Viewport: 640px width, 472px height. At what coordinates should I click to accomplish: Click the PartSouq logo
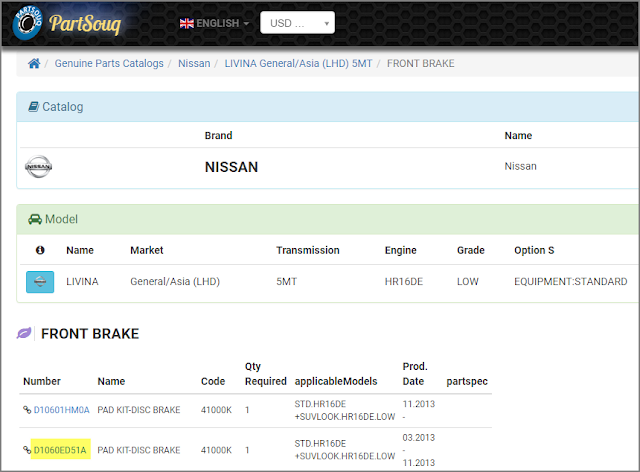(x=67, y=23)
